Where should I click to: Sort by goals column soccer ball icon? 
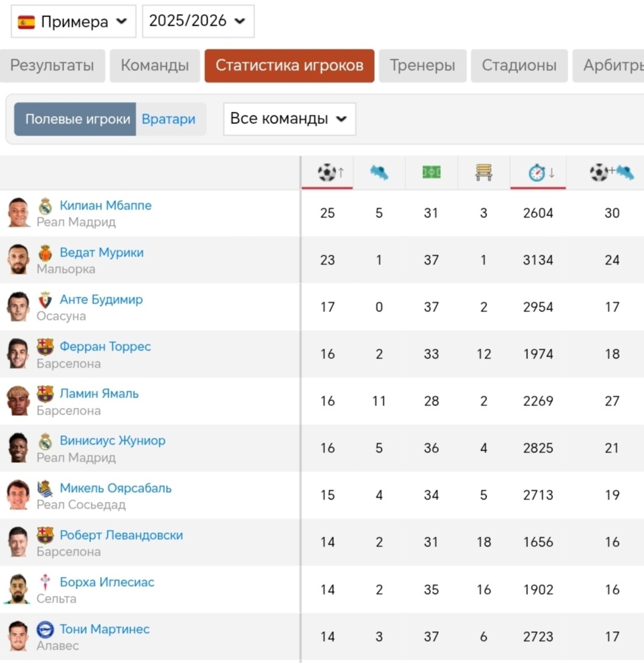(327, 173)
